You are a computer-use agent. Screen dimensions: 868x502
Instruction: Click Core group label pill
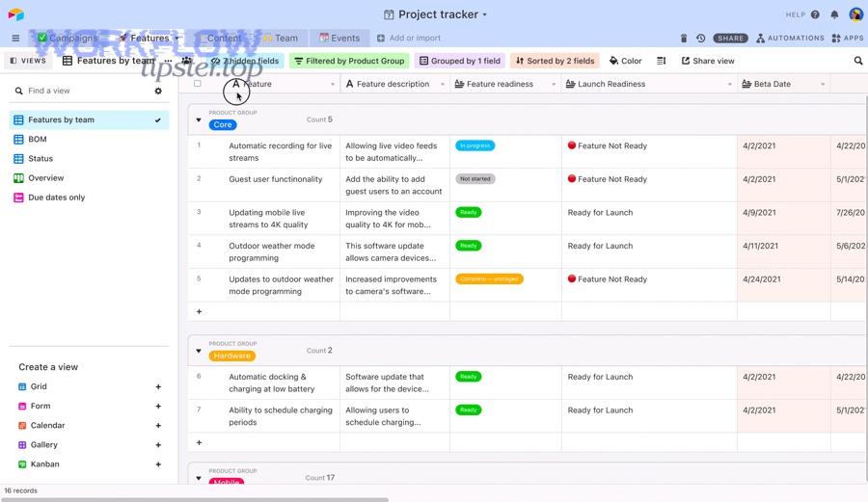click(x=223, y=125)
